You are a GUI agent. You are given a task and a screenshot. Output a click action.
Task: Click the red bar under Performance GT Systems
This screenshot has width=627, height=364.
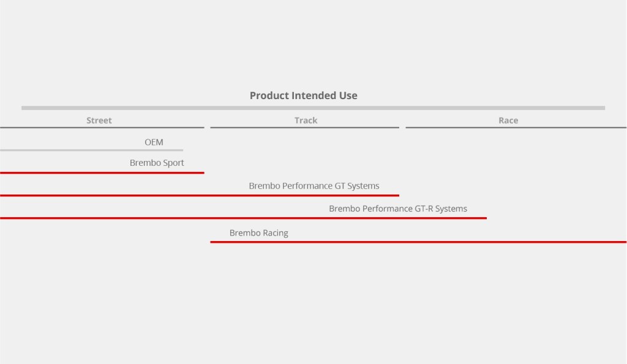click(x=199, y=196)
